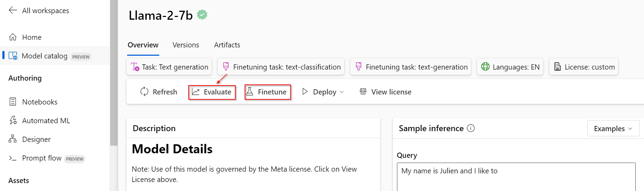This screenshot has width=644, height=191.
Task: Click Finetuning task: text-generation tag
Action: [x=410, y=66]
